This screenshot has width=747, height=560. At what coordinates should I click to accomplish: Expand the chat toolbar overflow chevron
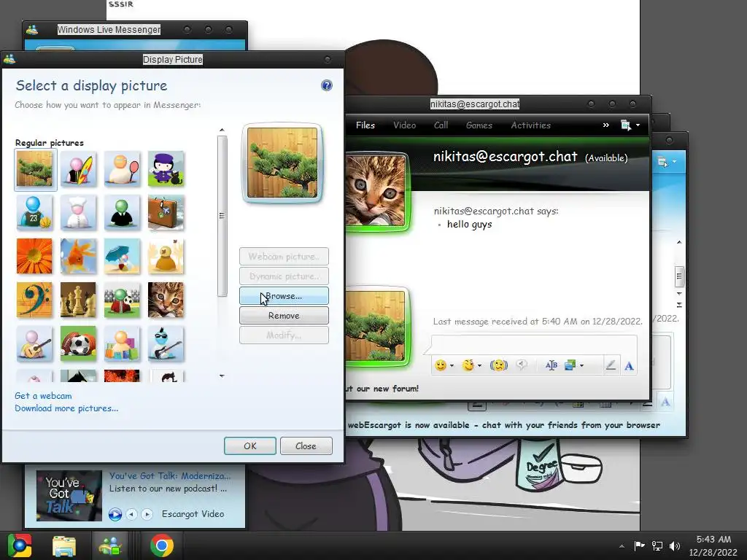[x=606, y=125]
